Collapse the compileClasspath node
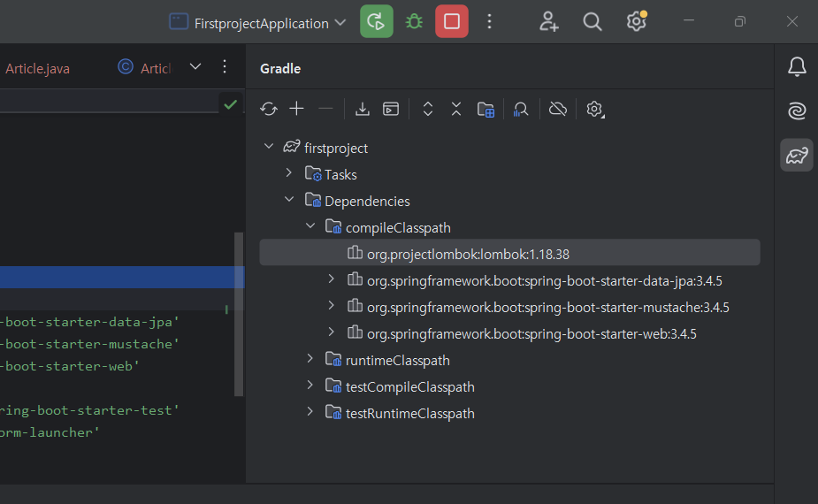Viewport: 818px width, 504px height. 310,225
